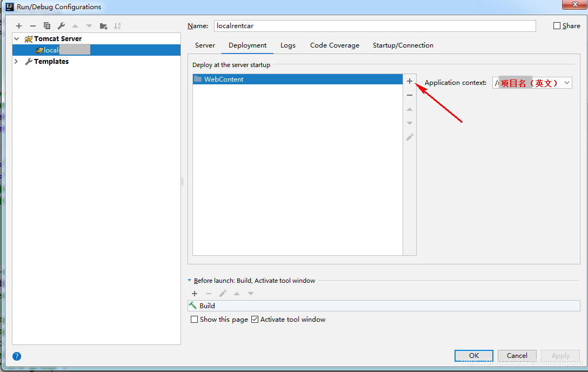The image size is (588, 372).
Task: Move configuration up in the left toolbar
Action: coord(75,26)
